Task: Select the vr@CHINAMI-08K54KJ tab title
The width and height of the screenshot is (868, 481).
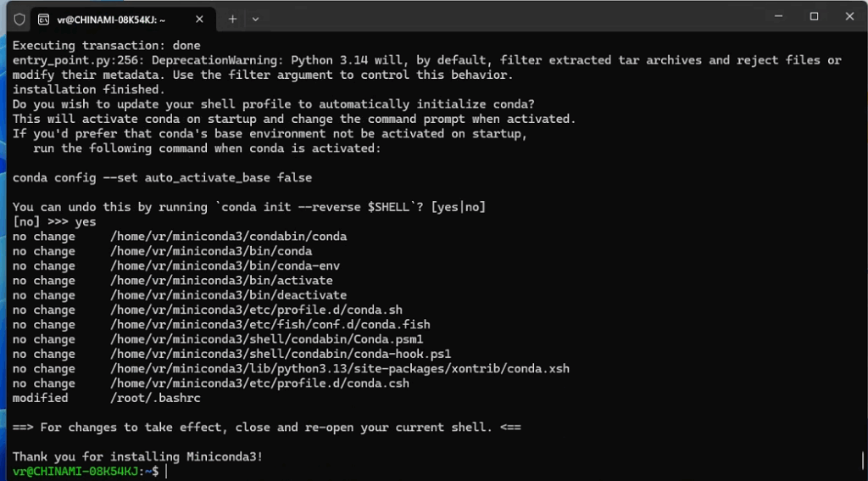Action: [x=111, y=18]
